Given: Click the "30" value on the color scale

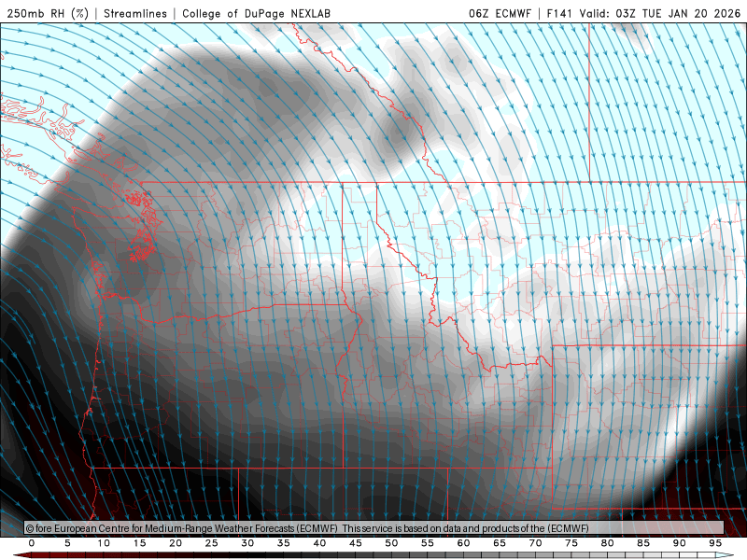Looking at the screenshot, I should point(247,543).
